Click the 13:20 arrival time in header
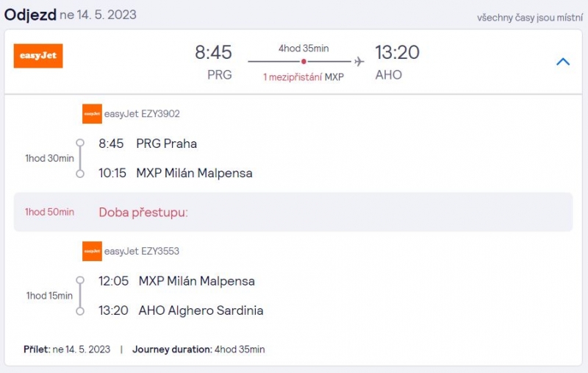Screen dimensions: 588x373 coord(398,52)
